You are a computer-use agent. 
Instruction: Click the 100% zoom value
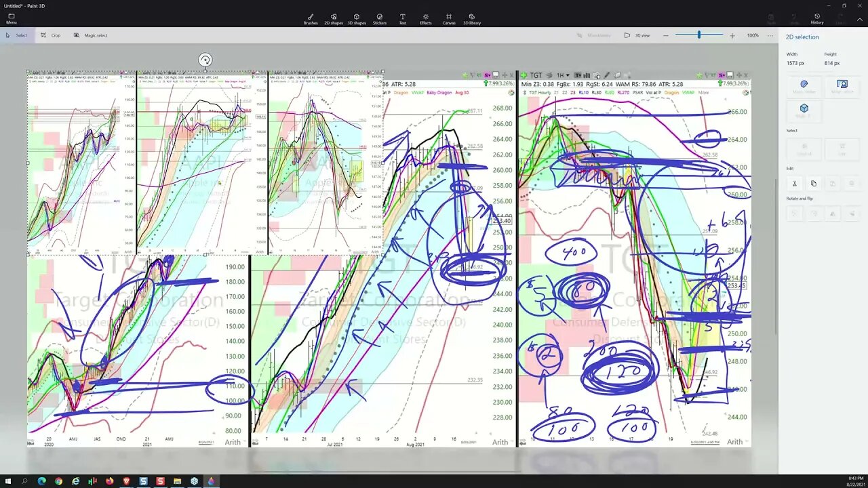pos(753,35)
